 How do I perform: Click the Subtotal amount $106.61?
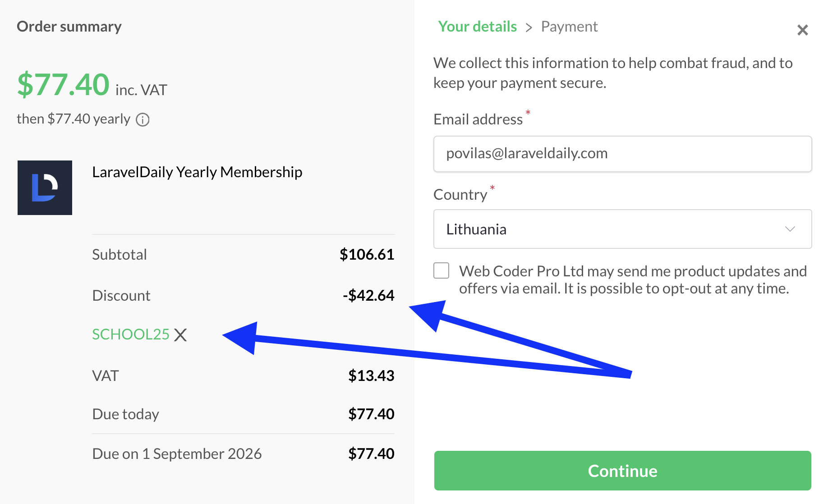click(x=367, y=254)
